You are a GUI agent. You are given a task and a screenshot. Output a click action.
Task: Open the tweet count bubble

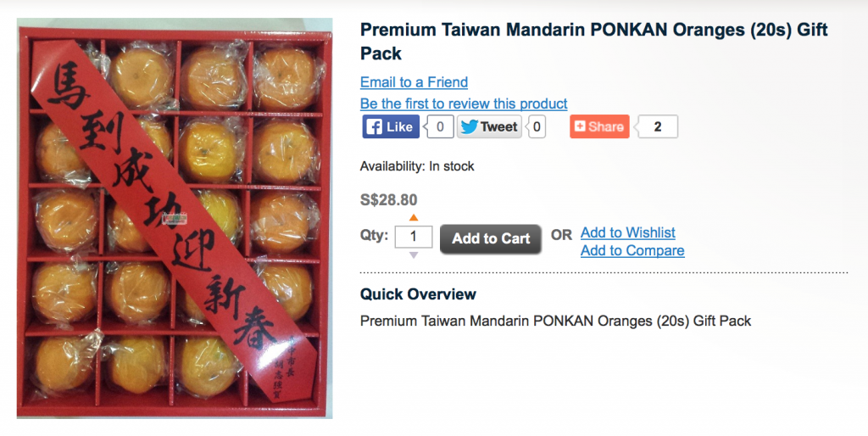pyautogui.click(x=536, y=126)
